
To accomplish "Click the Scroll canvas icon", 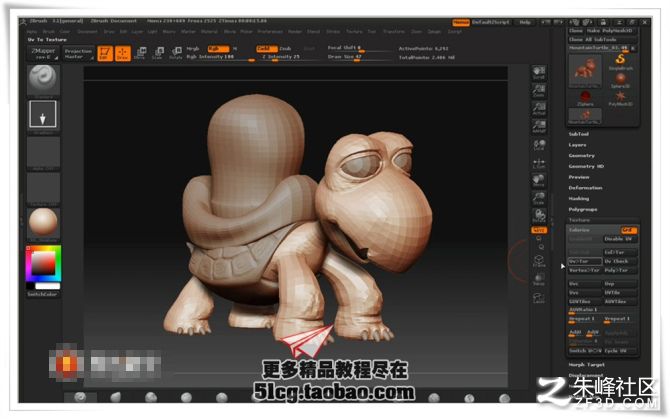I will [x=539, y=73].
